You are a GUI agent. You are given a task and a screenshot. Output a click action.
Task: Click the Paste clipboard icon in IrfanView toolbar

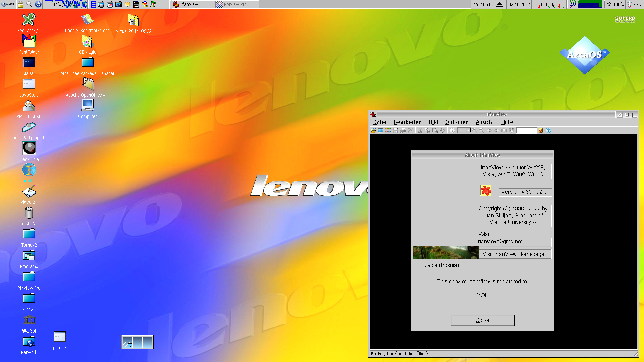click(x=435, y=131)
